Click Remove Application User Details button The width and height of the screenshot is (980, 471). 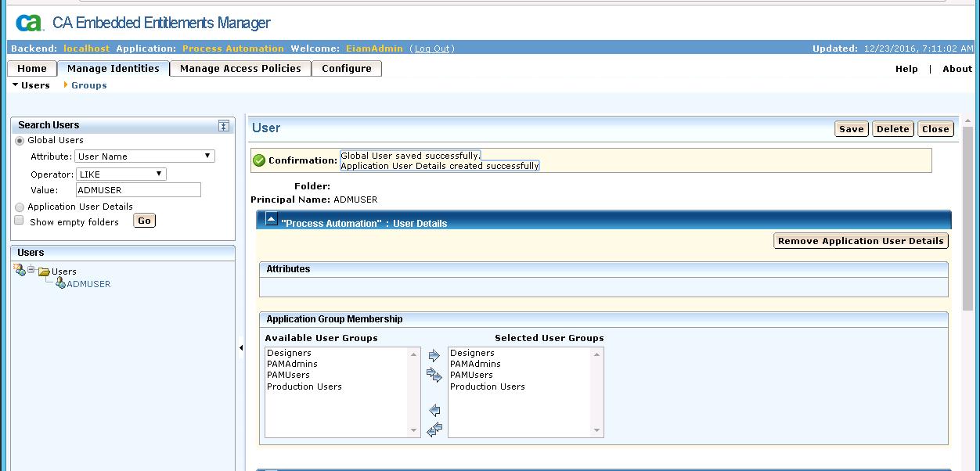(861, 241)
